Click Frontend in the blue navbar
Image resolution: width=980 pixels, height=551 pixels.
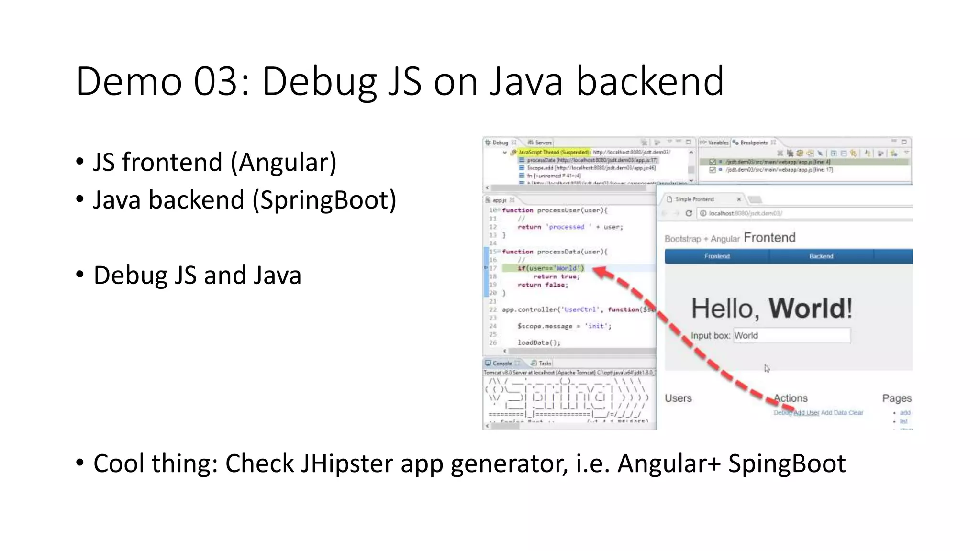click(x=717, y=256)
